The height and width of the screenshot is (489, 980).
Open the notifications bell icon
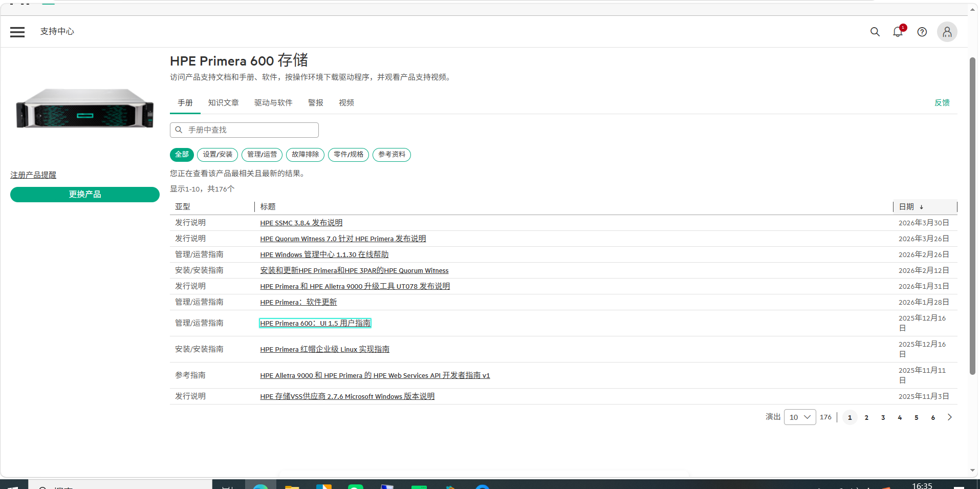[898, 32]
